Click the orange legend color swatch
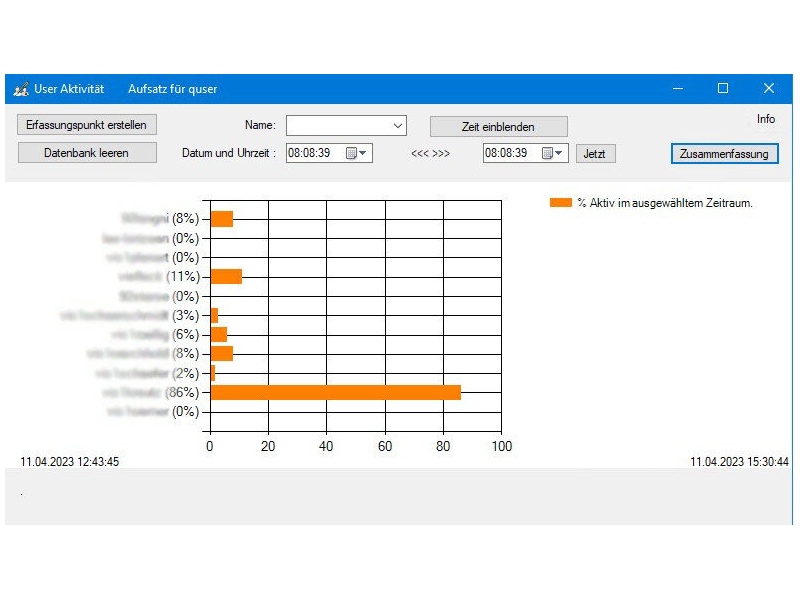Image resolution: width=800 pixels, height=600 pixels. pos(559,202)
